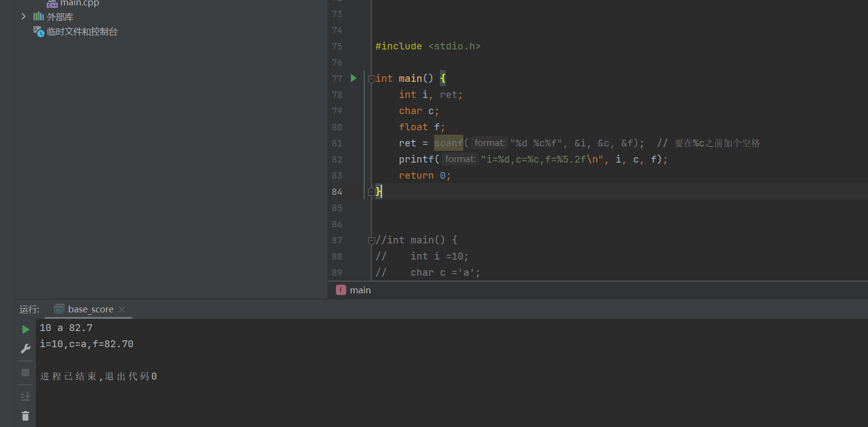
Task: Click the console input line '10 a 82.7'
Action: coord(66,328)
